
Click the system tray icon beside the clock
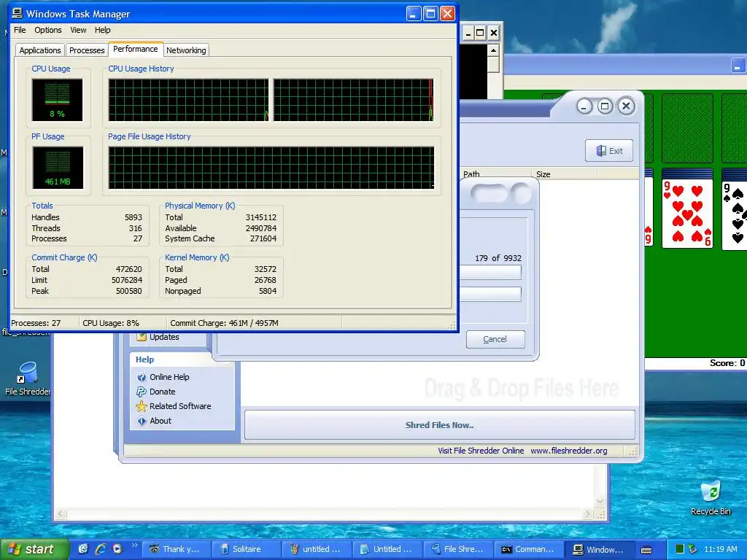coord(693,549)
